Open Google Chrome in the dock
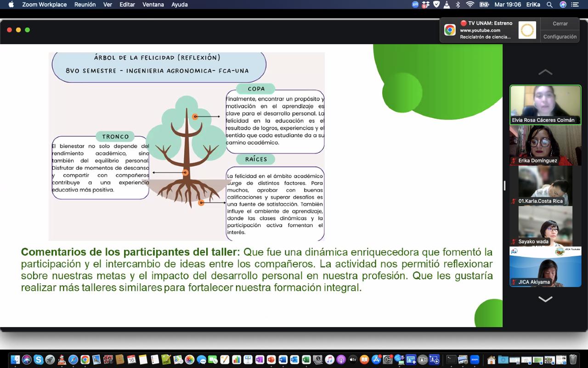This screenshot has width=588, height=368. (85, 360)
